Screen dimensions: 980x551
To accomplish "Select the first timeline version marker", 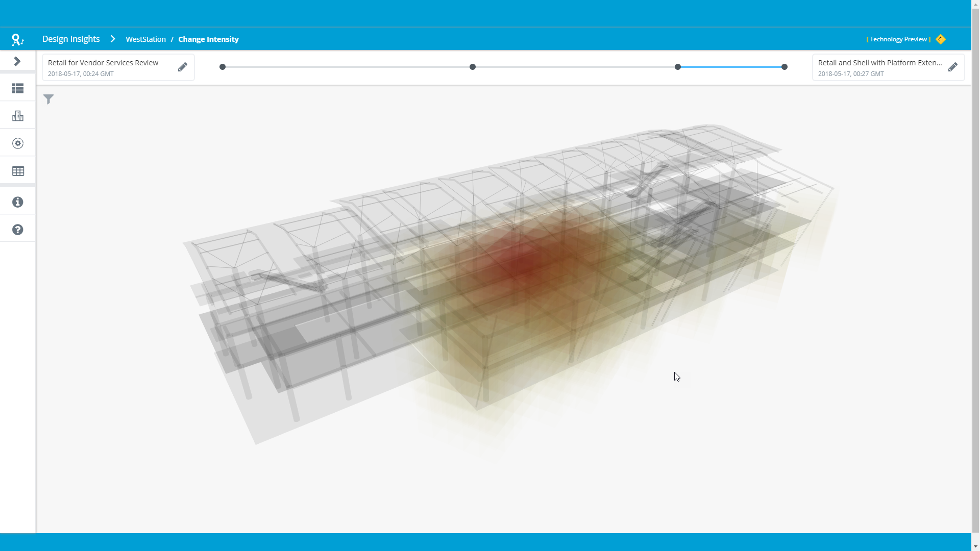I will (223, 67).
